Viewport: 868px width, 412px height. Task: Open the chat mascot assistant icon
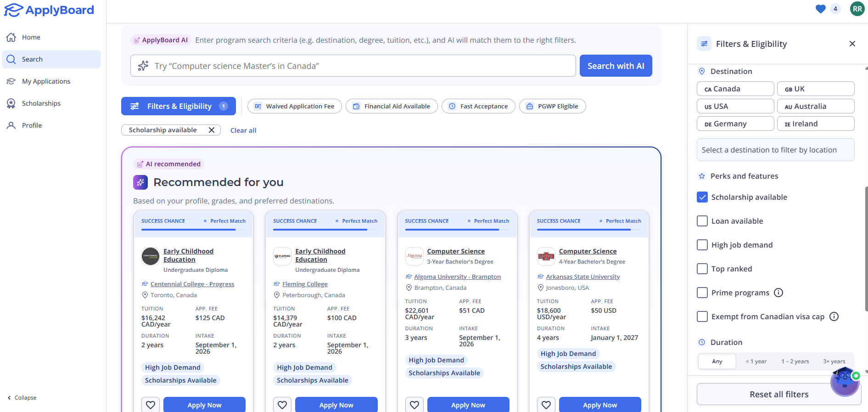pyautogui.click(x=845, y=382)
